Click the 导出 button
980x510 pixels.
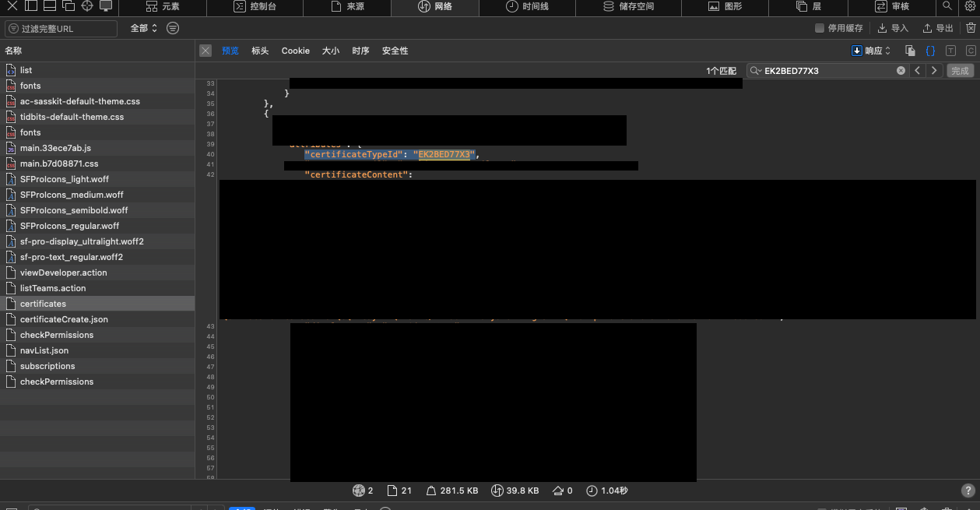(x=938, y=28)
